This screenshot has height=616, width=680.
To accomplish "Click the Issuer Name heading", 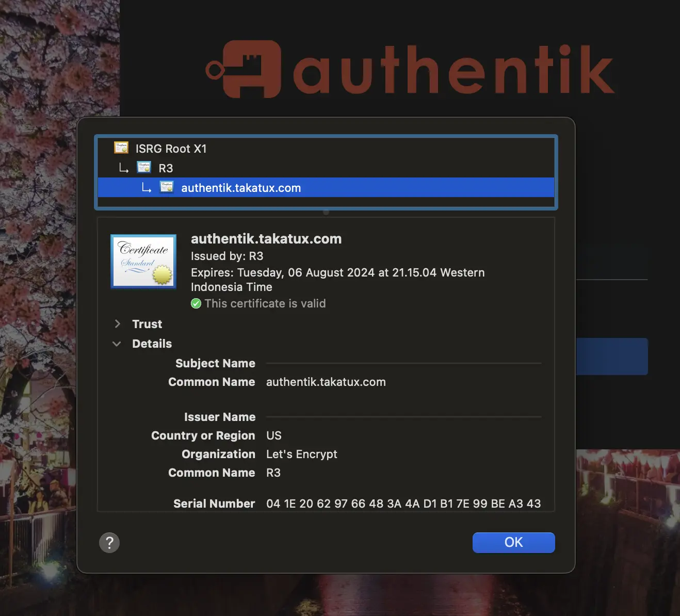I will coord(220,417).
